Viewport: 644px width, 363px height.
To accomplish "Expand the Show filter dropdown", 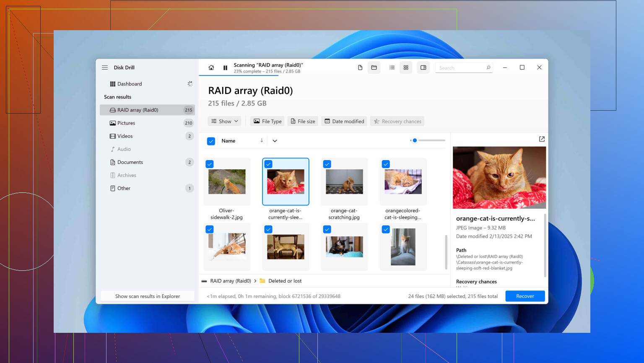I will tap(225, 122).
